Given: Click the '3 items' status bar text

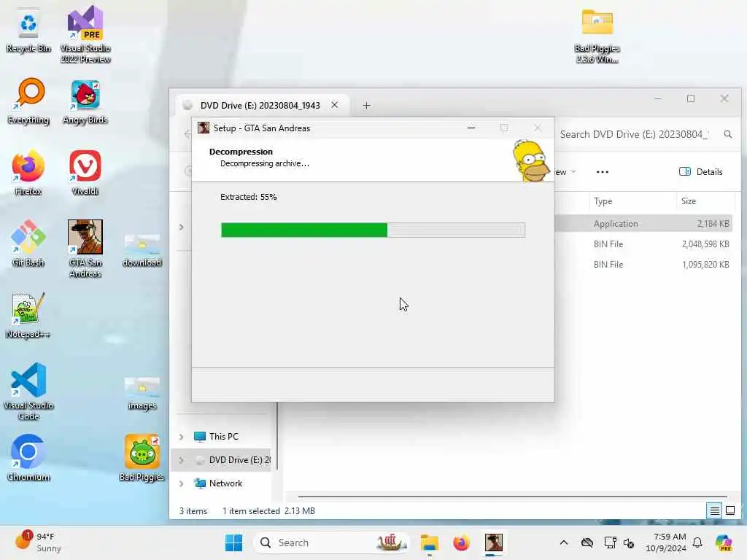Looking at the screenshot, I should pyautogui.click(x=193, y=511).
